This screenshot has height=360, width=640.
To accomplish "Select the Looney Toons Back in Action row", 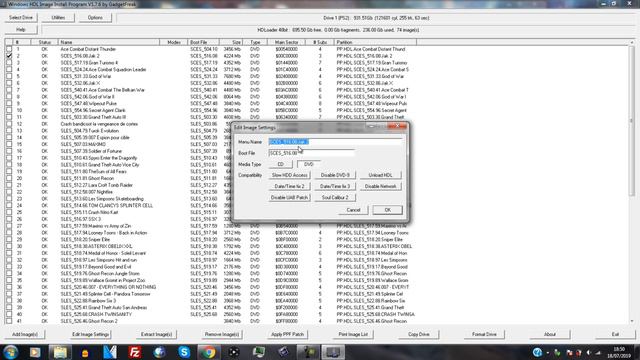I will pos(210,233).
